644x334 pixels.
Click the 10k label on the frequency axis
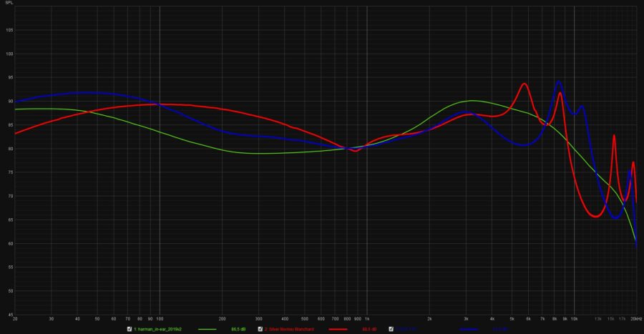575,319
